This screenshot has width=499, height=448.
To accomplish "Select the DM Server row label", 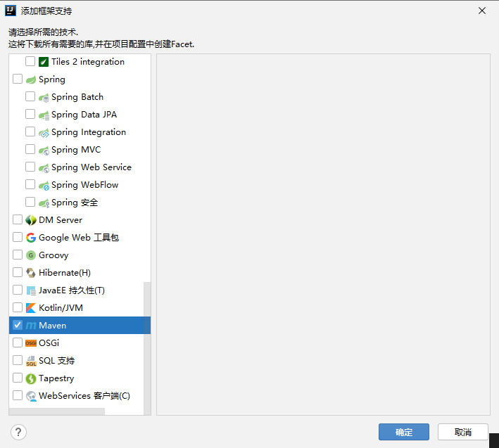I will pyautogui.click(x=61, y=220).
